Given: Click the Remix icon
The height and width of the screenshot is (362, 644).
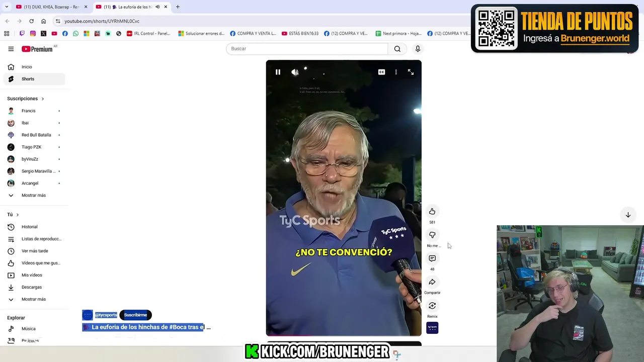Looking at the screenshot, I should click(x=432, y=306).
